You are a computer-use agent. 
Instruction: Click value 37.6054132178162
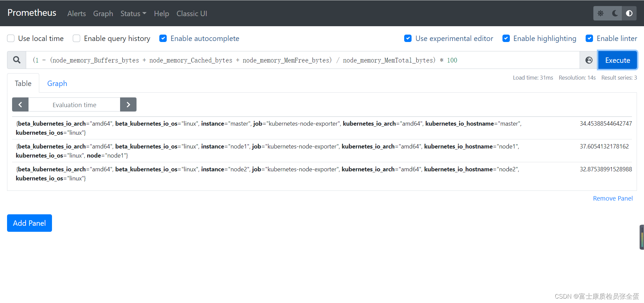[604, 146]
